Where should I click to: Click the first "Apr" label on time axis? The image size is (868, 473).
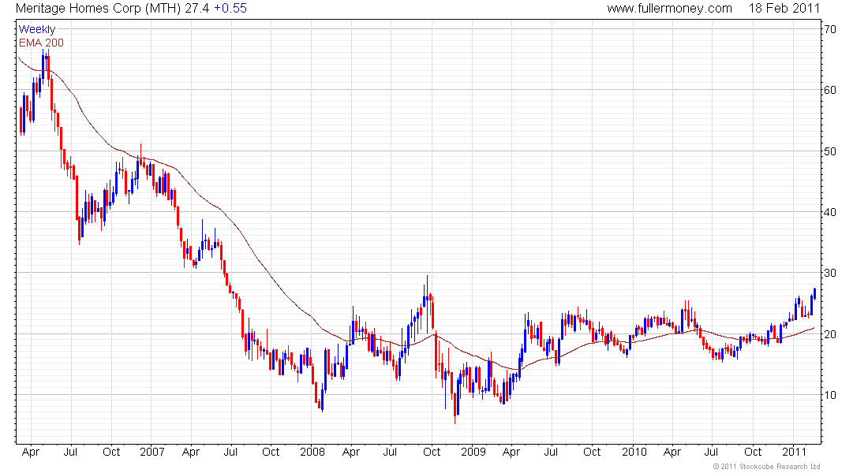31,453
